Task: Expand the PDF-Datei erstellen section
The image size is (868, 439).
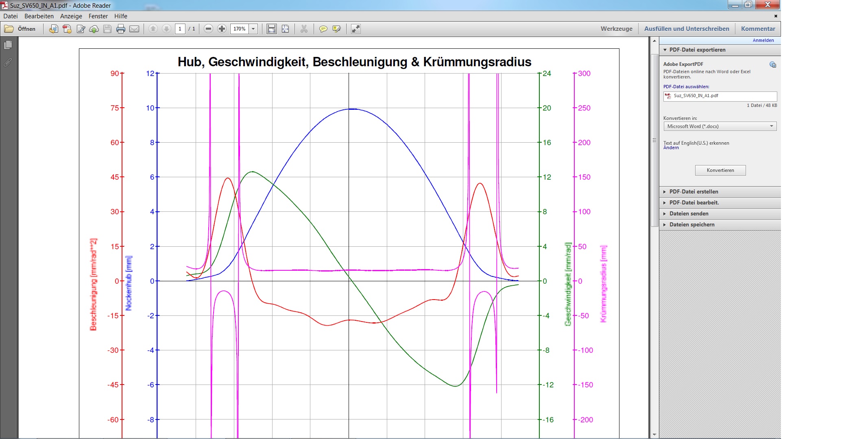Action: click(694, 191)
